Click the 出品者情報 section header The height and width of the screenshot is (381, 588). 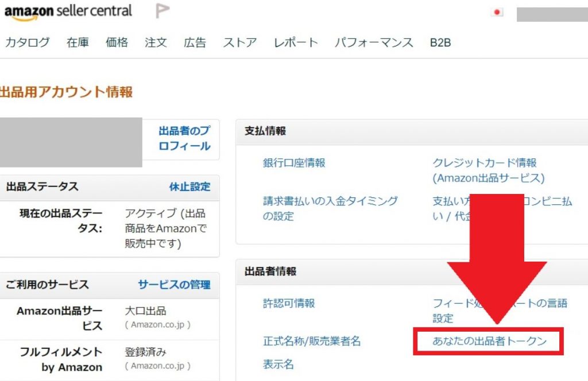[x=270, y=271]
